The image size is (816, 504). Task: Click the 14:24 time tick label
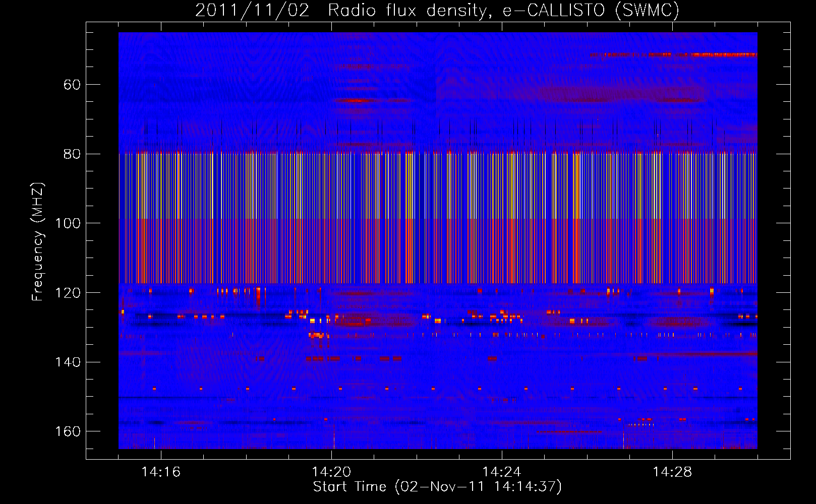502,472
